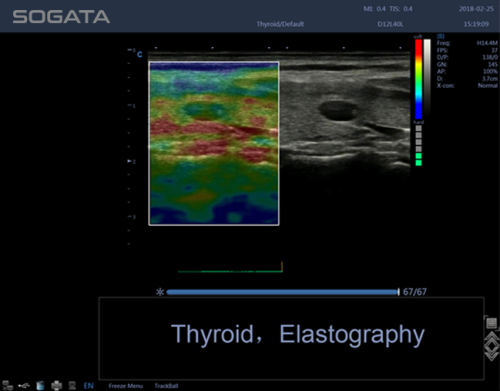This screenshot has width=500, height=391.
Task: Click the Thyroid/Default preset label
Action: tap(280, 24)
